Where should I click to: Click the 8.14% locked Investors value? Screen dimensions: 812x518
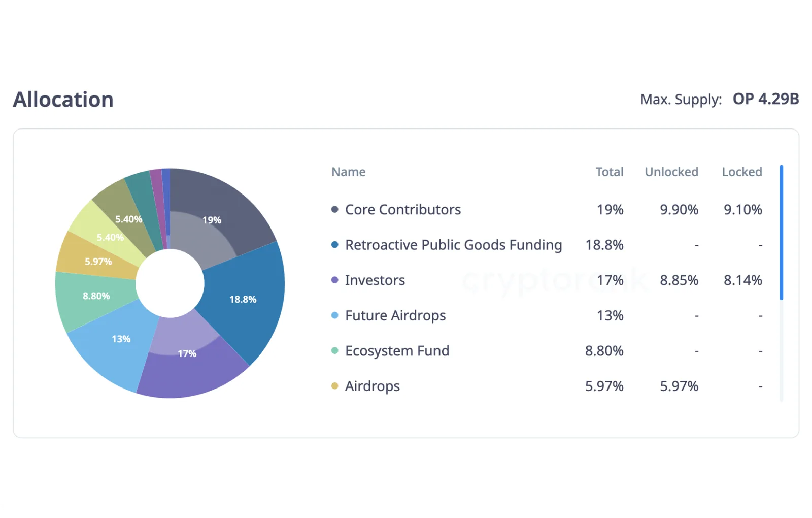(743, 280)
